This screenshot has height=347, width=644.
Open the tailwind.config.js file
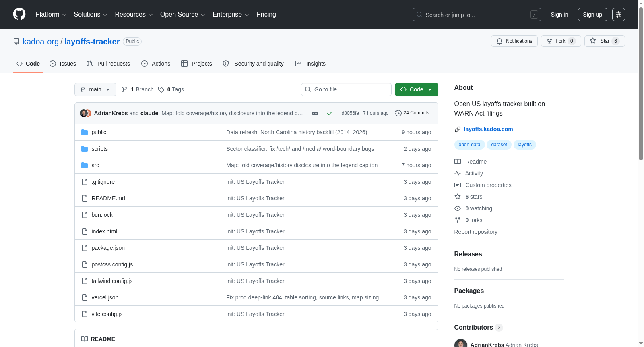coord(112,281)
